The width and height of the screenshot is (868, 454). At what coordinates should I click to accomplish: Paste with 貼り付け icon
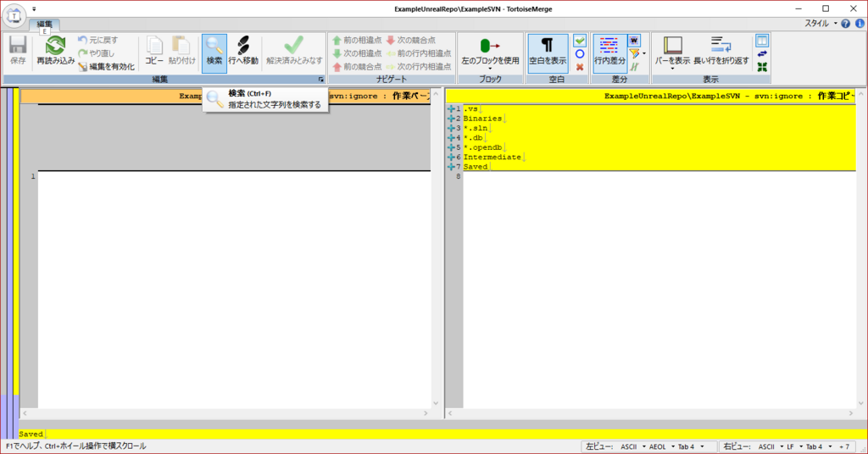[x=182, y=51]
